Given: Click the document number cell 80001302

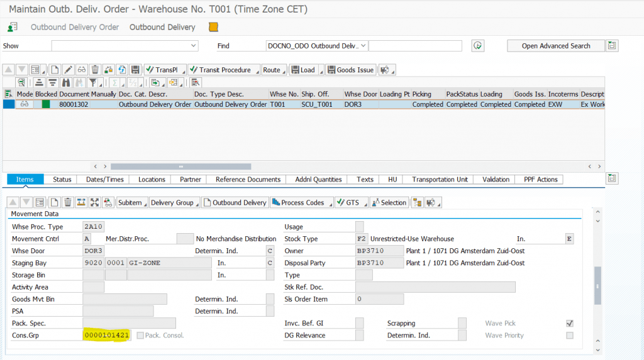Looking at the screenshot, I should click(x=74, y=104).
